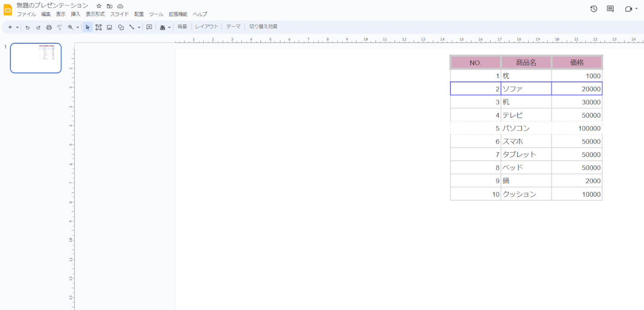Open the 表示形式 menu
Screen dimensions: 644x310
point(95,14)
